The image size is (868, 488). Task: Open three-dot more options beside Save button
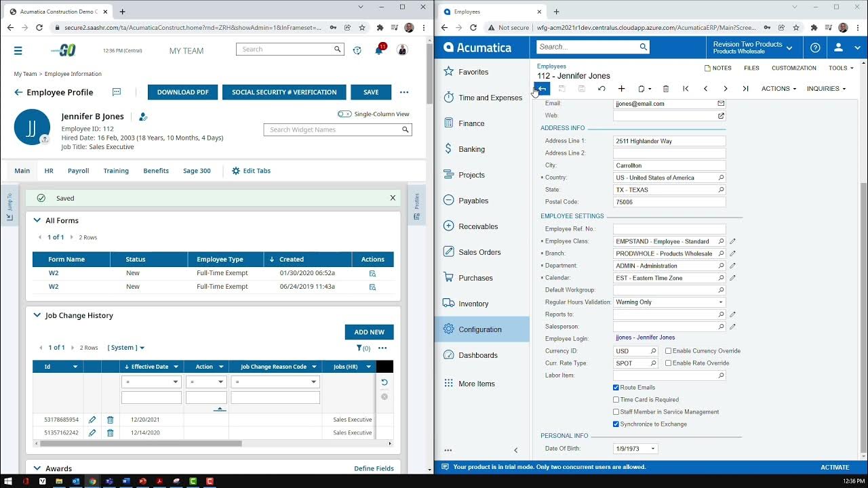tap(404, 92)
